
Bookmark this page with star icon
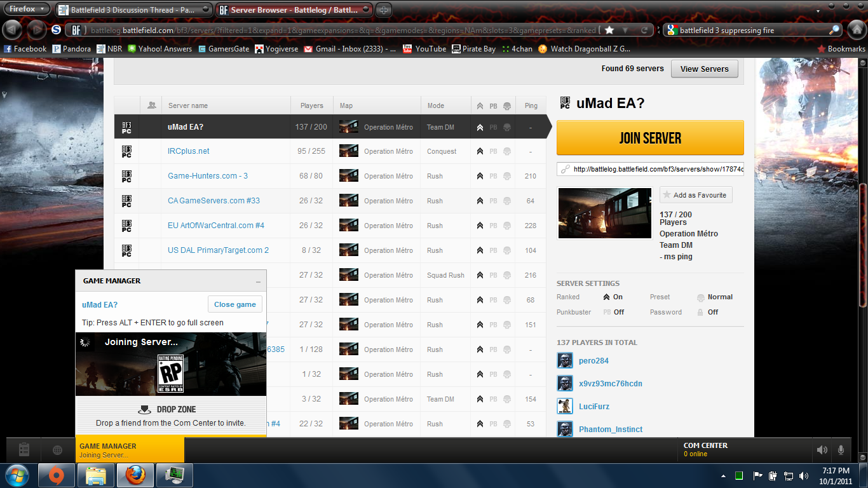609,30
